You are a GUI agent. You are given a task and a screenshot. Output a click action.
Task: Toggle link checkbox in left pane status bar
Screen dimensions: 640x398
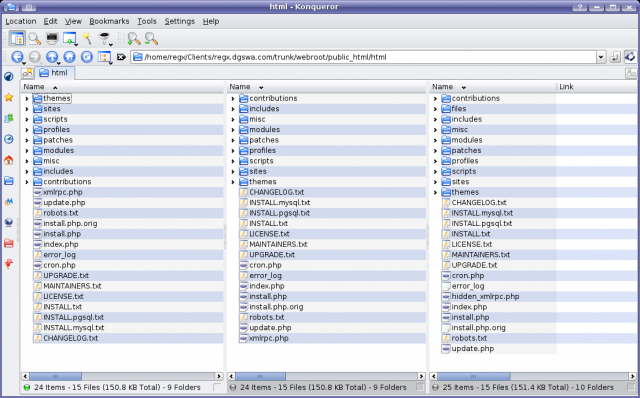[x=217, y=387]
